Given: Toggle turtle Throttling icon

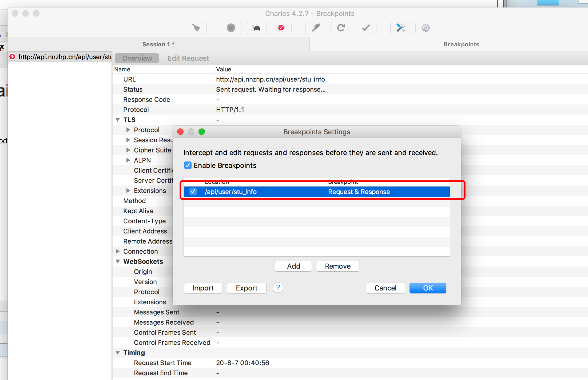Looking at the screenshot, I should point(256,28).
